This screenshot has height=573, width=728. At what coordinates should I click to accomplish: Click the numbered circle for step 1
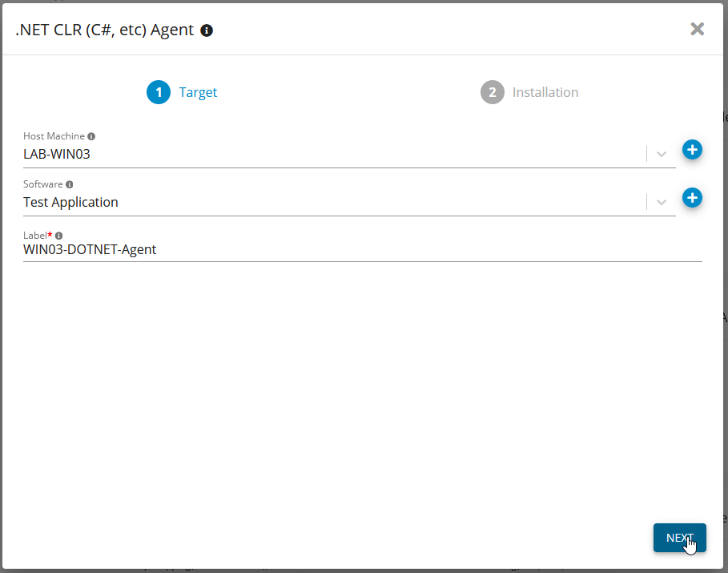click(x=159, y=92)
